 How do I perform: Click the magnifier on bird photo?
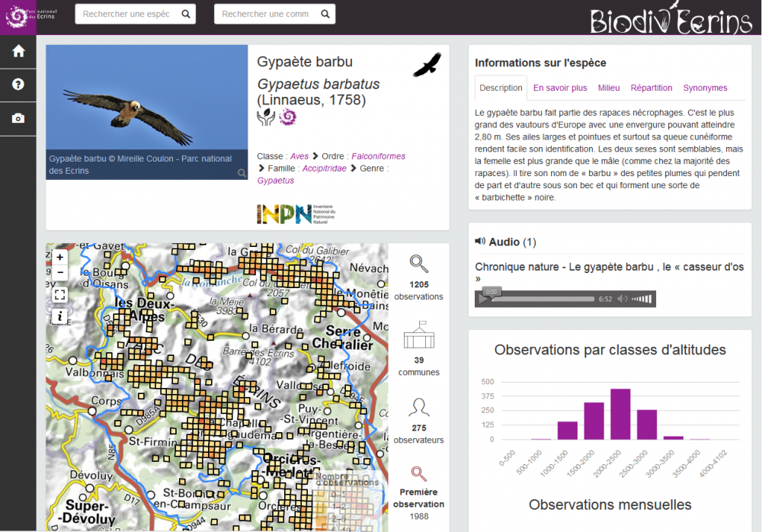coord(242,173)
